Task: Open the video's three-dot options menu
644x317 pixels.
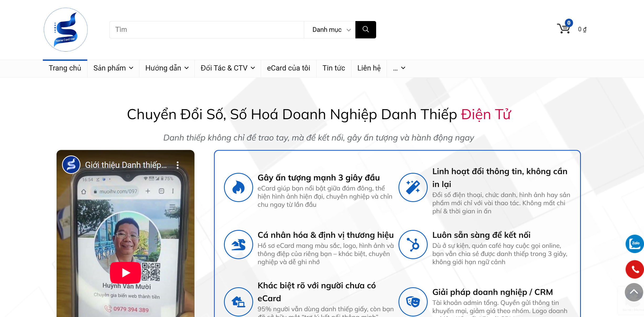Action: 178,165
